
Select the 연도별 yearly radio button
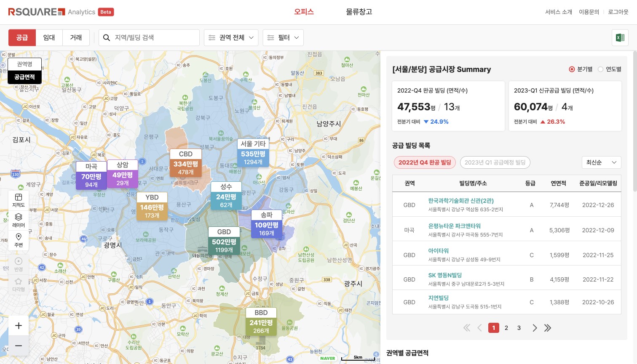coord(601,69)
